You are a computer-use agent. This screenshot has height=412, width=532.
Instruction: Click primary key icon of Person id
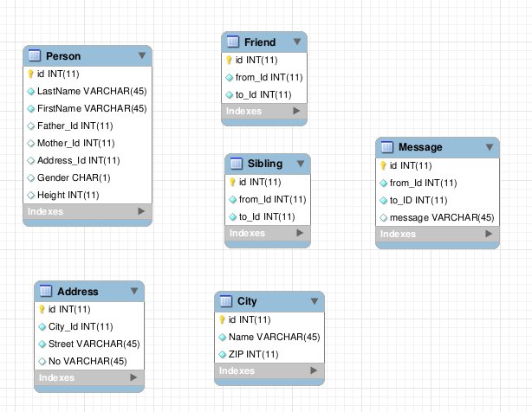pyautogui.click(x=30, y=74)
